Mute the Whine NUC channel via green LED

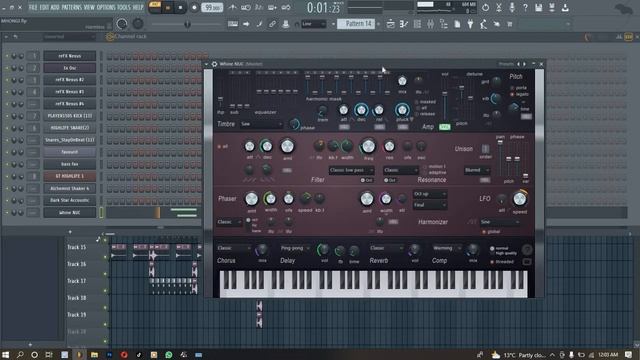(x=7, y=212)
